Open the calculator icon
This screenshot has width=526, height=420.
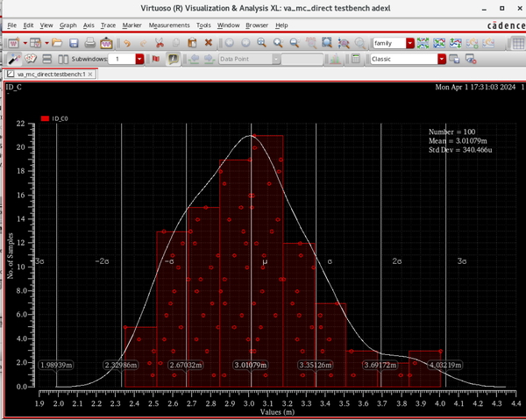click(356, 59)
